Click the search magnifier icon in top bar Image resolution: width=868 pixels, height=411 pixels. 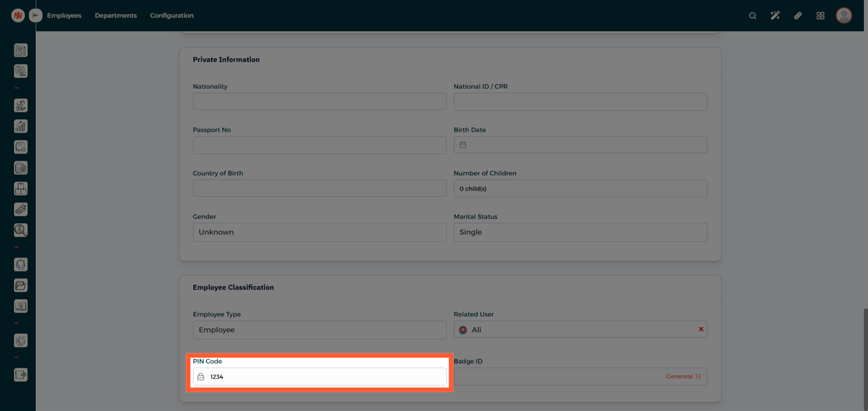[x=752, y=16]
